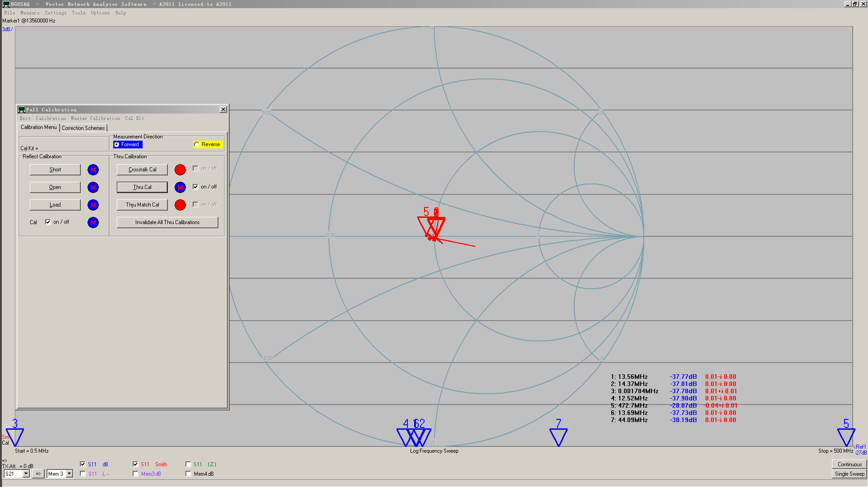Switch to the Correction Schemes tab

pyautogui.click(x=83, y=128)
